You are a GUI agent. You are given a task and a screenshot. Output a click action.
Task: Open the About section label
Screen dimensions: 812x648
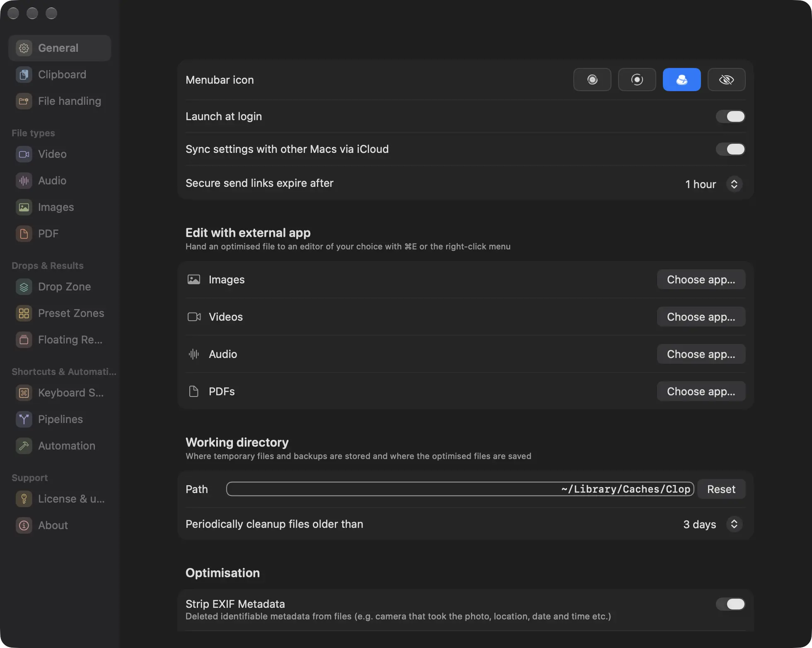(x=53, y=525)
